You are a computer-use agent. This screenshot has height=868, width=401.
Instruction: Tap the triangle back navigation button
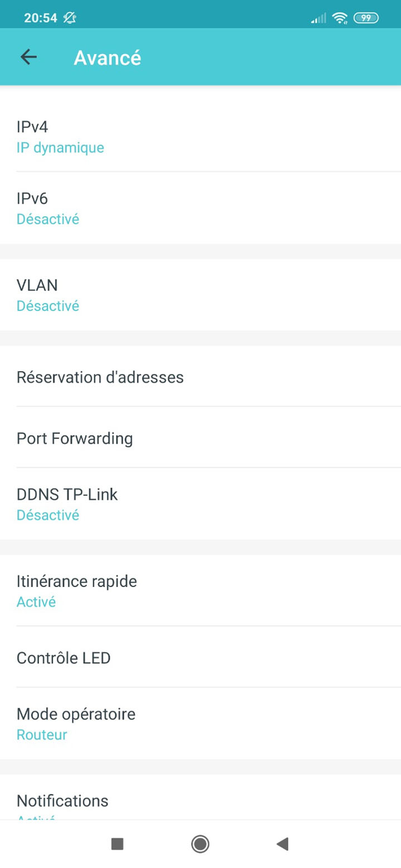(282, 844)
